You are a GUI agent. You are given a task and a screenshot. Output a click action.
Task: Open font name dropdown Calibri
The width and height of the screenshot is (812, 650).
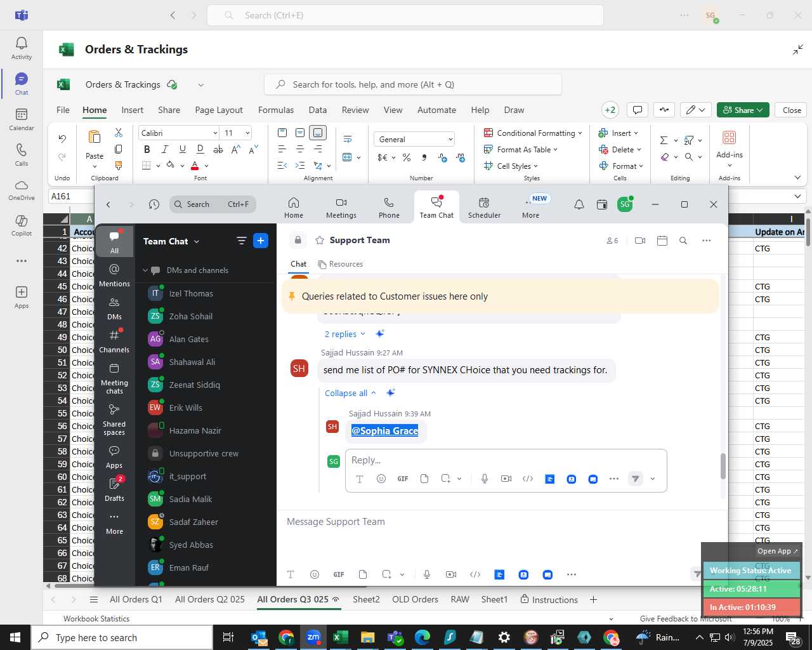pos(215,133)
